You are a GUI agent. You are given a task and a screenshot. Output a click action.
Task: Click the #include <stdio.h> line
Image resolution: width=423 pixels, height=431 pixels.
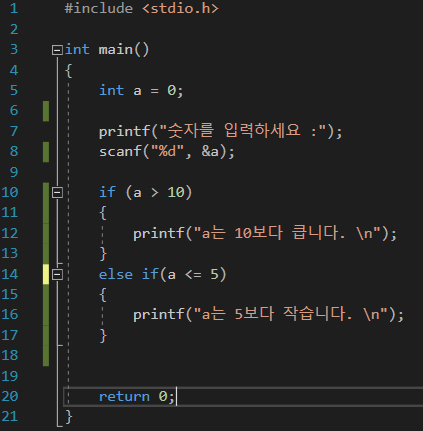click(142, 9)
